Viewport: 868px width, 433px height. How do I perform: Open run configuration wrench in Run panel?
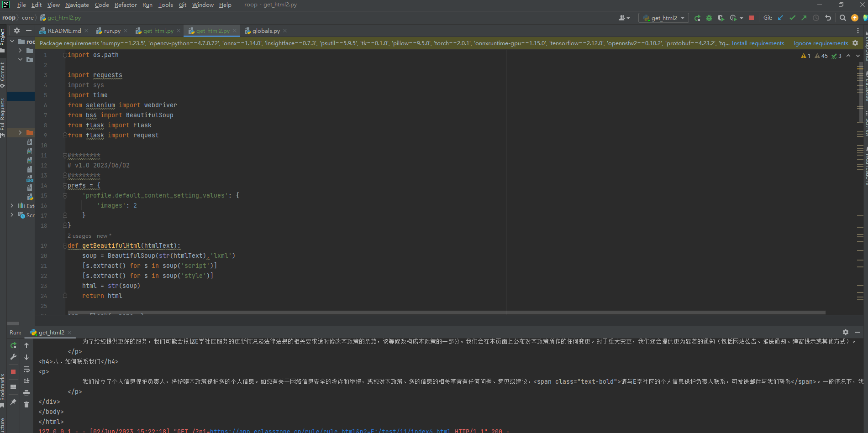pos(13,357)
